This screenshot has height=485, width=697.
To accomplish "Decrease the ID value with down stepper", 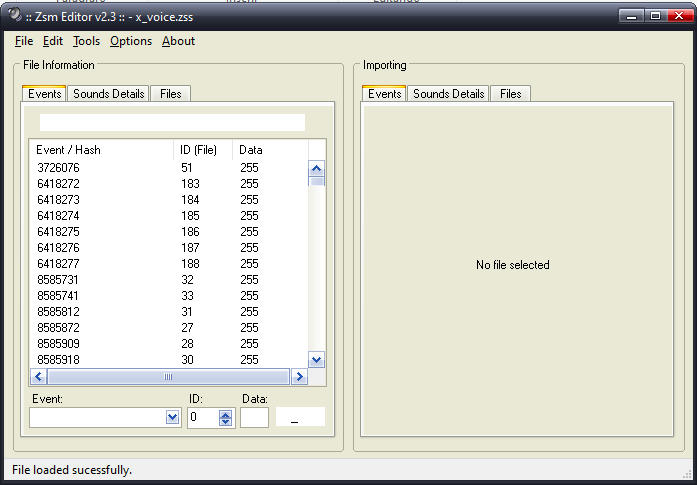I will [x=226, y=421].
